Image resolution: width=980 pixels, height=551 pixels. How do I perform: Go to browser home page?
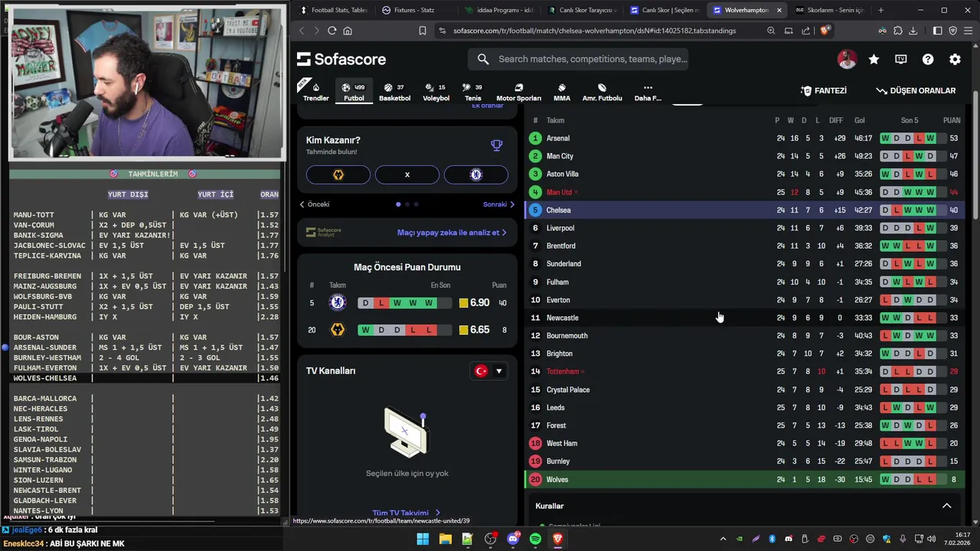tap(348, 31)
